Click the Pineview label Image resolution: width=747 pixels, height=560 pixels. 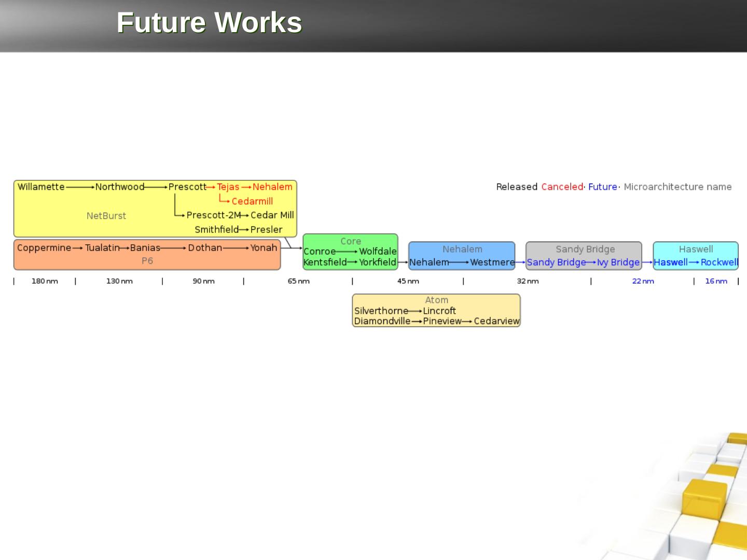pyautogui.click(x=442, y=321)
